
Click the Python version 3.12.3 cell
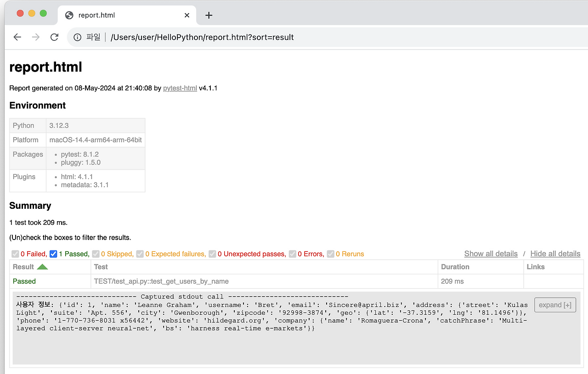(96, 126)
